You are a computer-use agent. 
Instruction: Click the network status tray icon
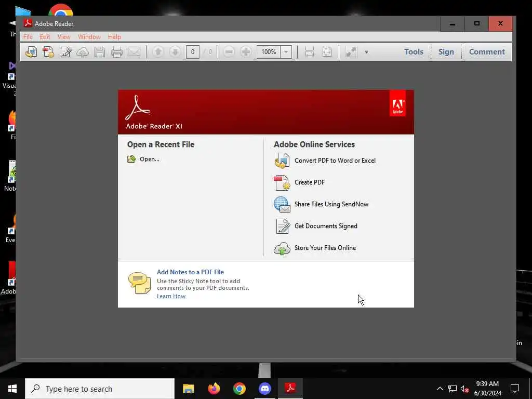pyautogui.click(x=453, y=389)
